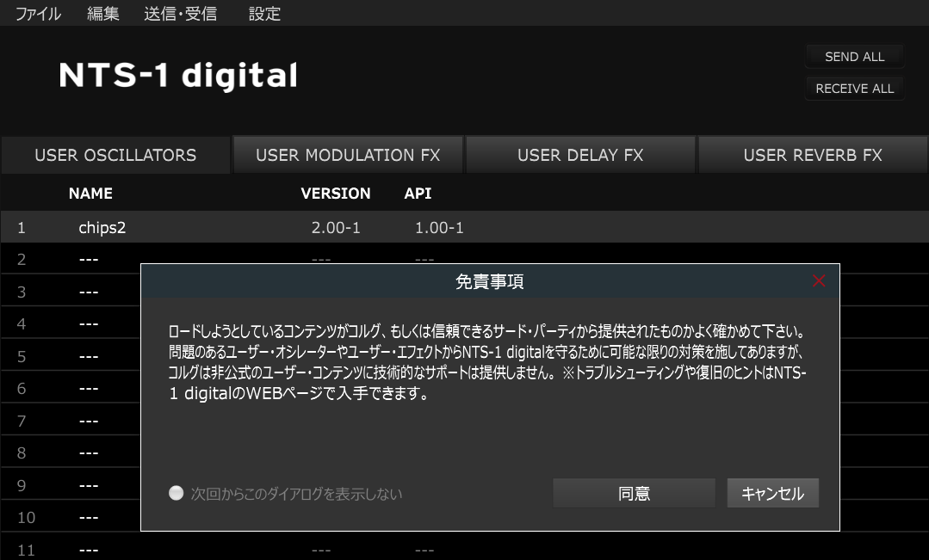
Task: Click the disclaimer message text starting ロードしようとしている
Action: (x=487, y=362)
